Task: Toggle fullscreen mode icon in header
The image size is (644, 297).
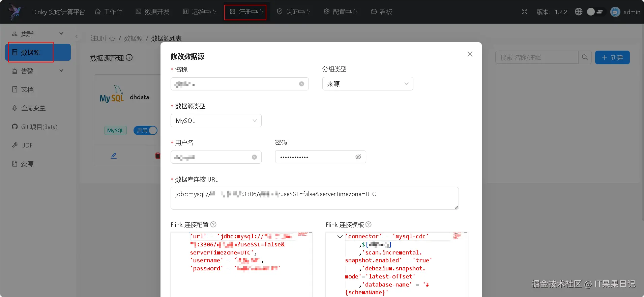Action: (525, 12)
